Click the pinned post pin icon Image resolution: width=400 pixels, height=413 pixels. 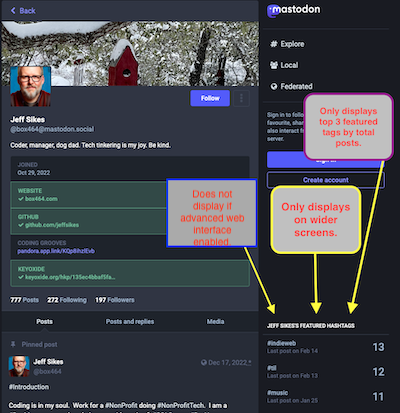click(x=13, y=344)
